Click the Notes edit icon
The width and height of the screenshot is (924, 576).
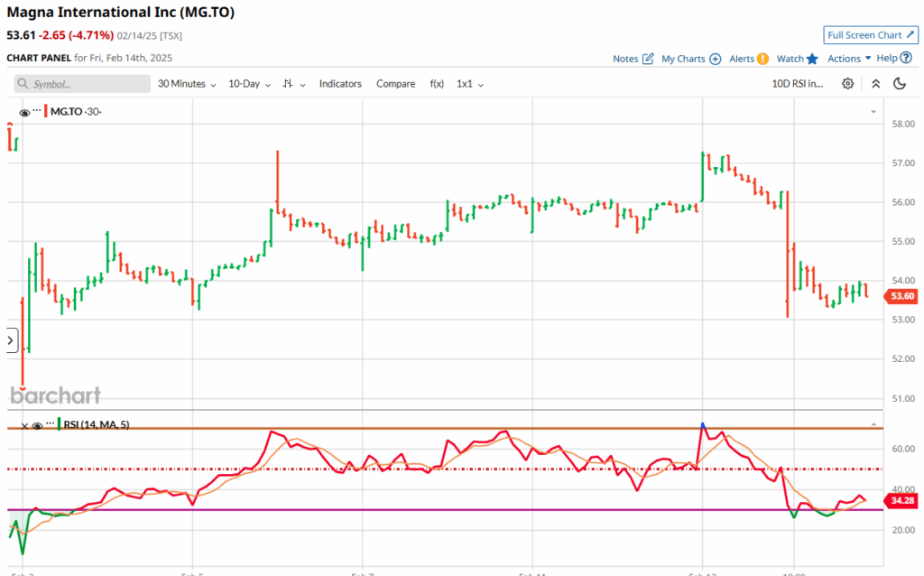(647, 59)
